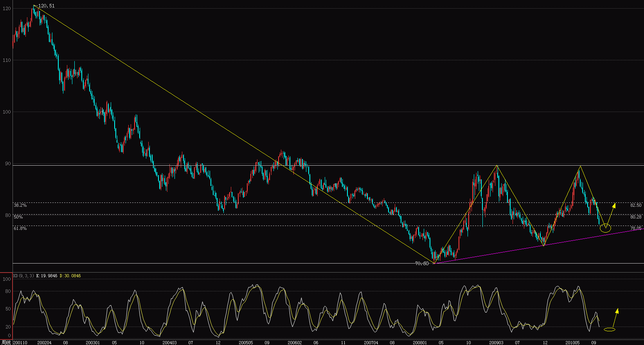This screenshot has width=644, height=345.
Task: Click the 78.05 level value
Action: tap(636, 228)
